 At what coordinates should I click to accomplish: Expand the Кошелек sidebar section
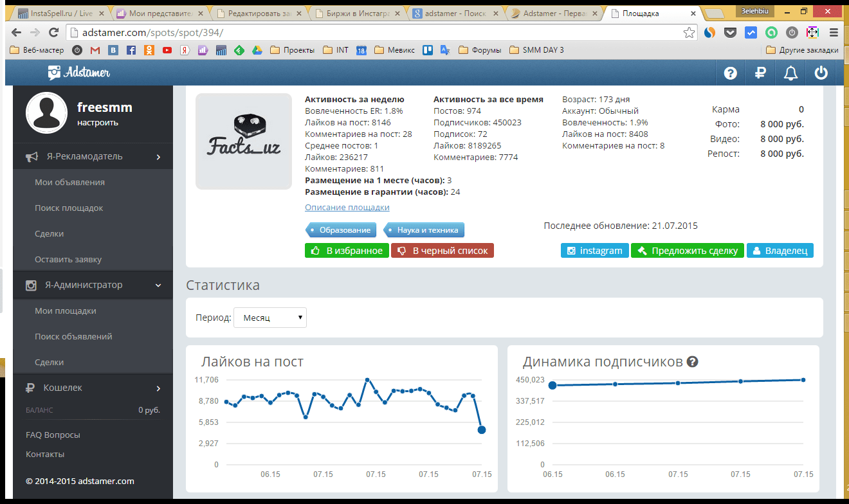click(x=93, y=388)
